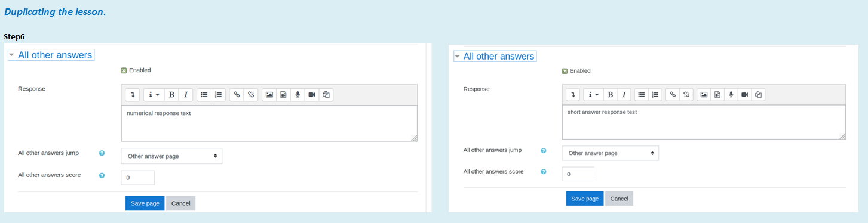Insert video in short answer response editor
The width and height of the screenshot is (868, 223).
[744, 94]
